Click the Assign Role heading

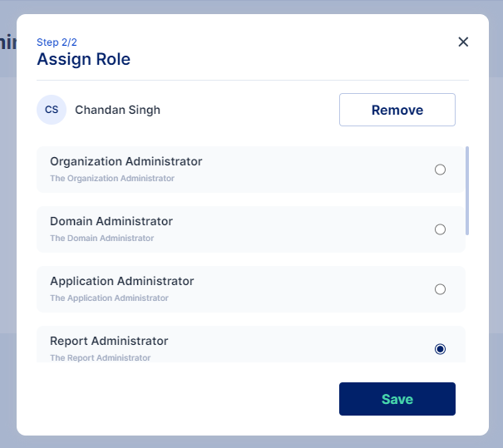point(83,59)
